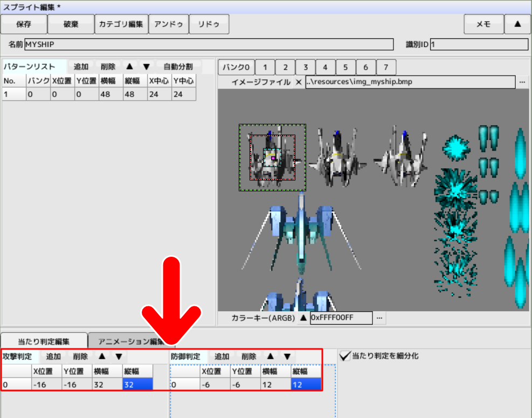Select the バンク0 tab
Viewport: 532px width, 418px height.
tap(236, 67)
